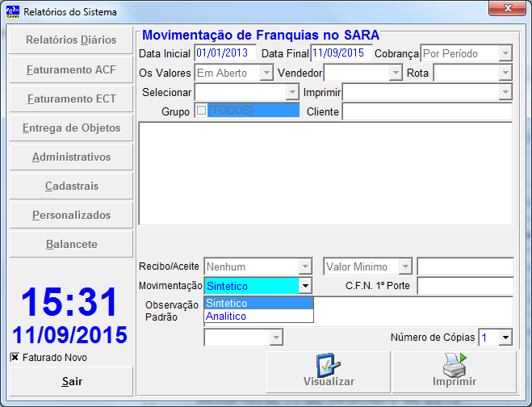
Task: Open Faturamento ACF section
Action: (x=71, y=69)
